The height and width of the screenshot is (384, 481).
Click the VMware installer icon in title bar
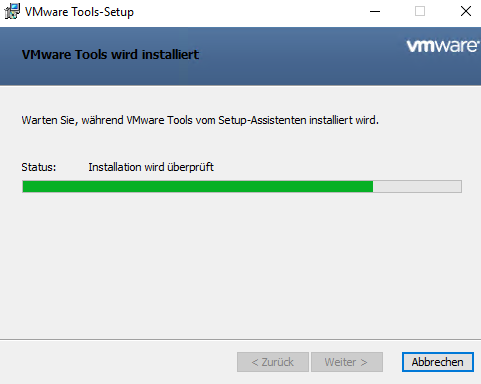pos(12,11)
